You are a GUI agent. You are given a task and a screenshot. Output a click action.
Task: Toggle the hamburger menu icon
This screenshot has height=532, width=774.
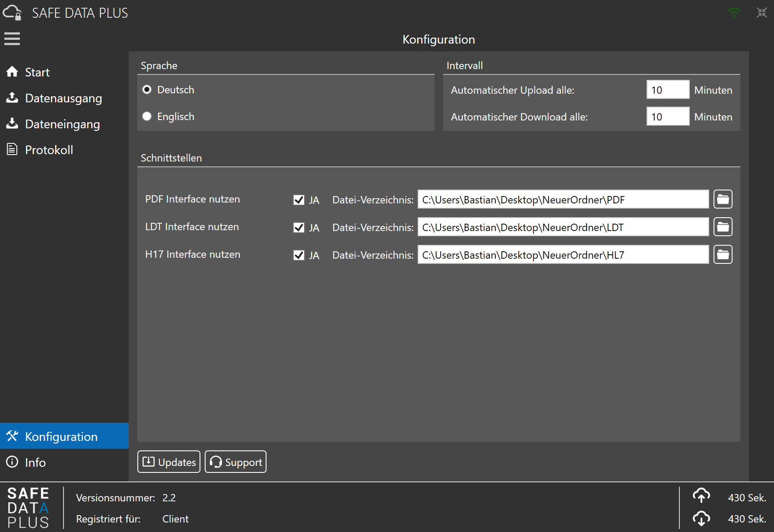[12, 39]
